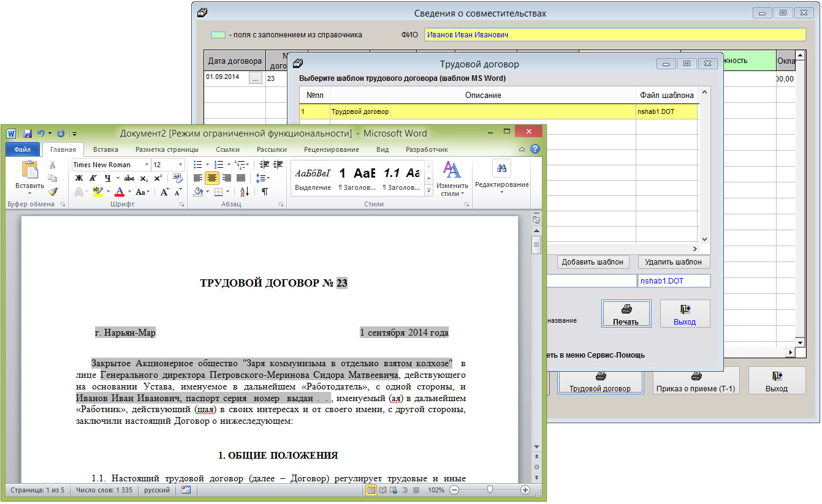Open the Файл tab in Word

tap(23, 149)
